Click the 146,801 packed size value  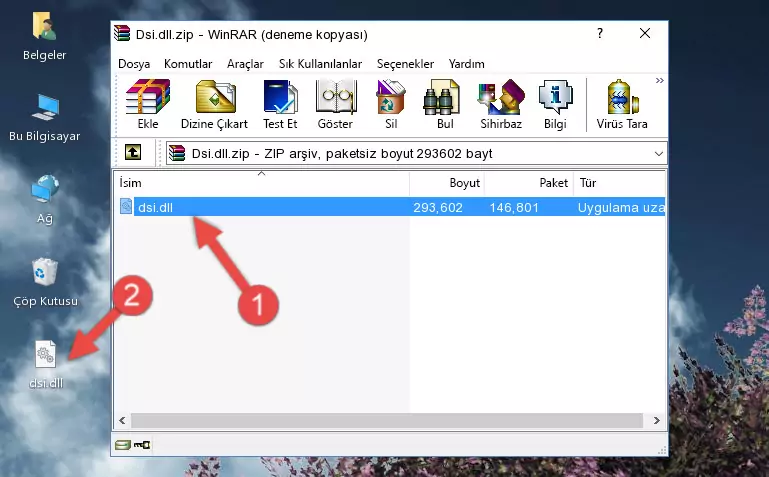click(514, 207)
